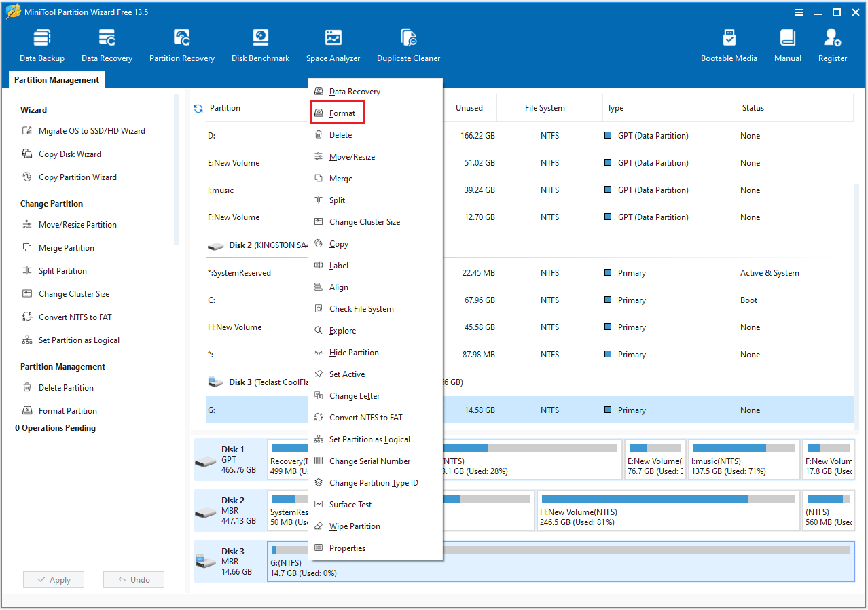This screenshot has width=868, height=610.
Task: Refresh the partition list
Action: point(197,107)
